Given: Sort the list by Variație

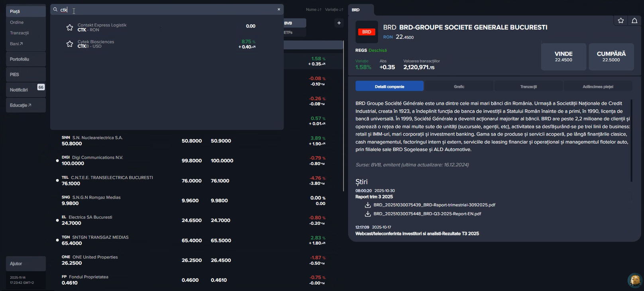Looking at the screenshot, I should [334, 10].
